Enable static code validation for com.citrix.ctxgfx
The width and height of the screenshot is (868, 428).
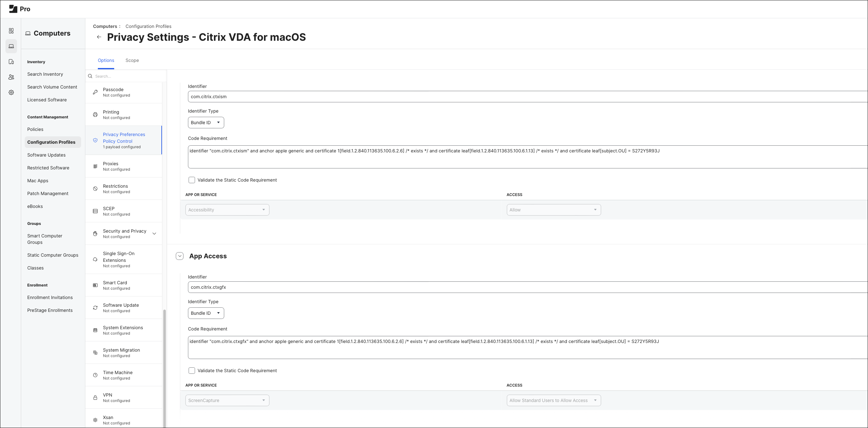(192, 371)
